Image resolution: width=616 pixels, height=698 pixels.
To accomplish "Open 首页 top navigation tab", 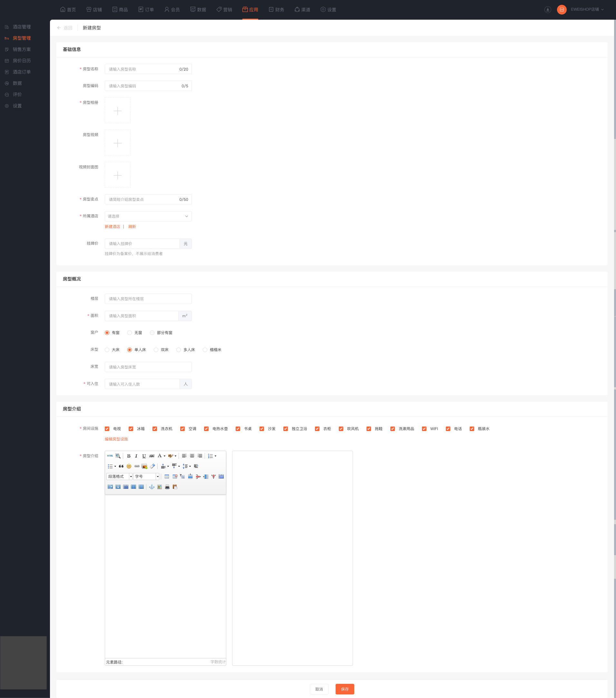I will [68, 10].
